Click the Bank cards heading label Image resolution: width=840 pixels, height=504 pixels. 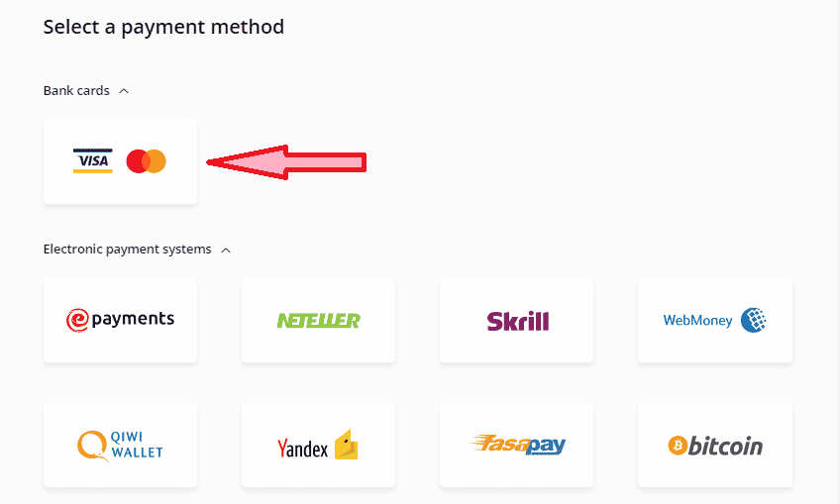[76, 90]
